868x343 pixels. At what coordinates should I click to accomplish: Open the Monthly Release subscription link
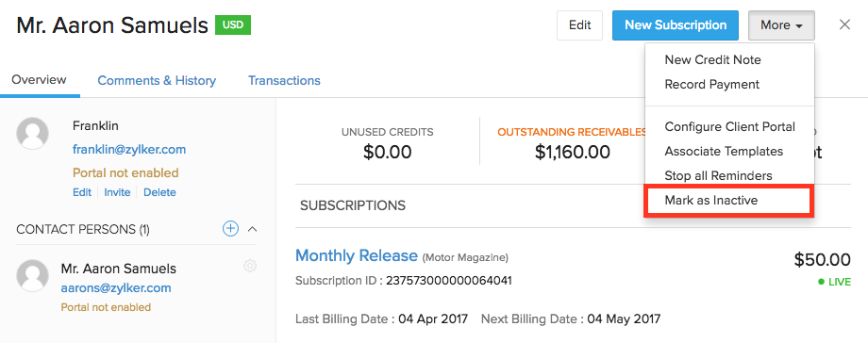coord(357,255)
